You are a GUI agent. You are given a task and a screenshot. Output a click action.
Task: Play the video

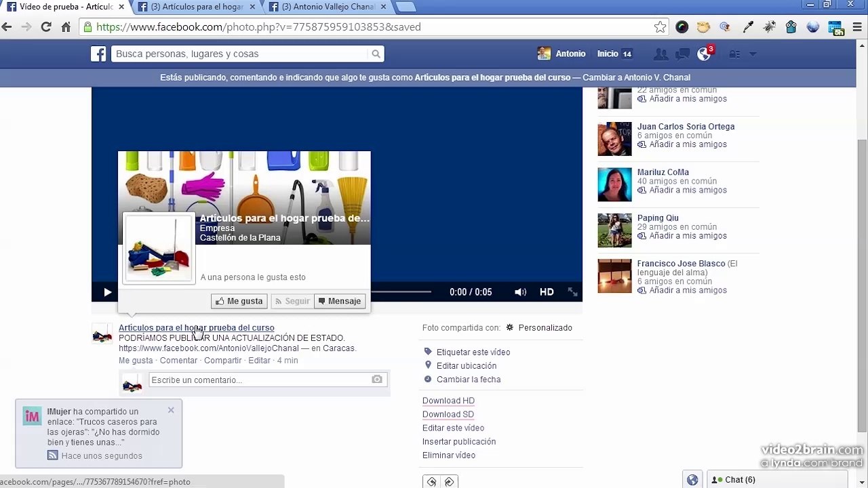107,292
